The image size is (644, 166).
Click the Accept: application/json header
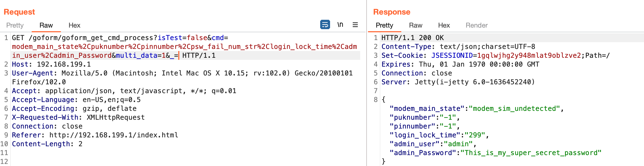pos(124,91)
